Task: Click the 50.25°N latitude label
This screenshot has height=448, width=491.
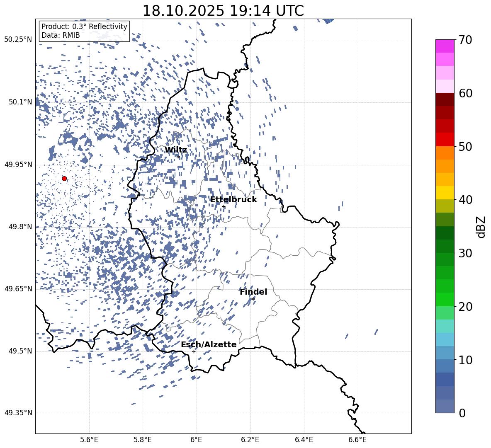Action: (x=18, y=40)
